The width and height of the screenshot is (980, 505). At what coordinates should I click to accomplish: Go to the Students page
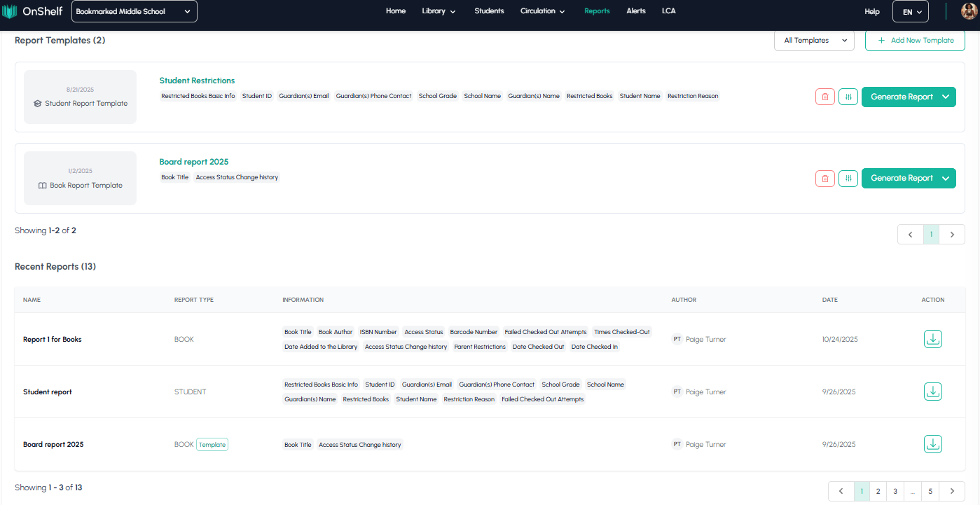click(489, 11)
